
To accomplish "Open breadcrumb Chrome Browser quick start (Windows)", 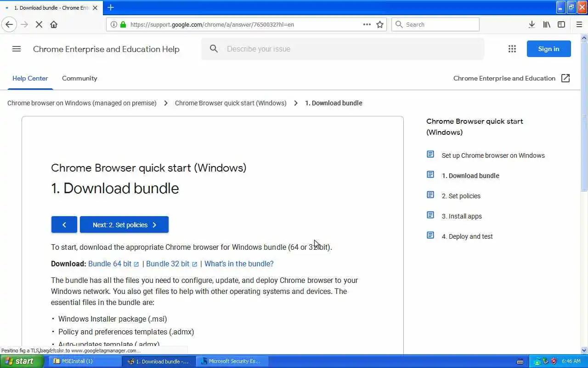I will [x=231, y=103].
